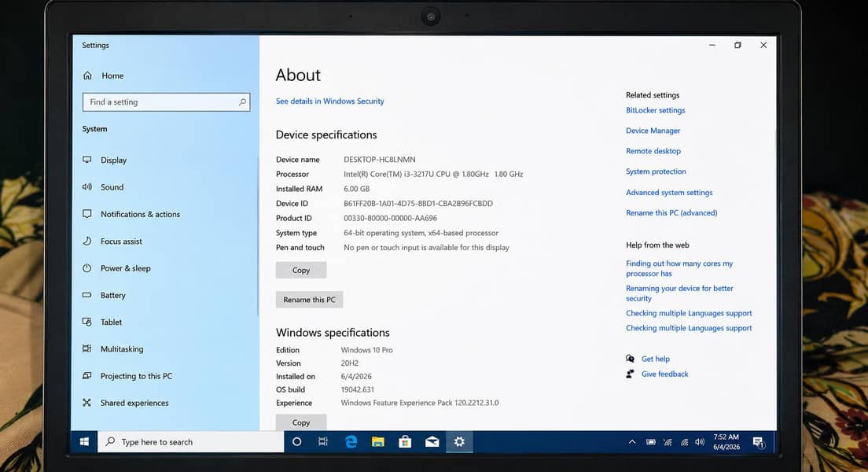868x472 pixels.
Task: Click the Get help chat icon
Action: click(630, 359)
